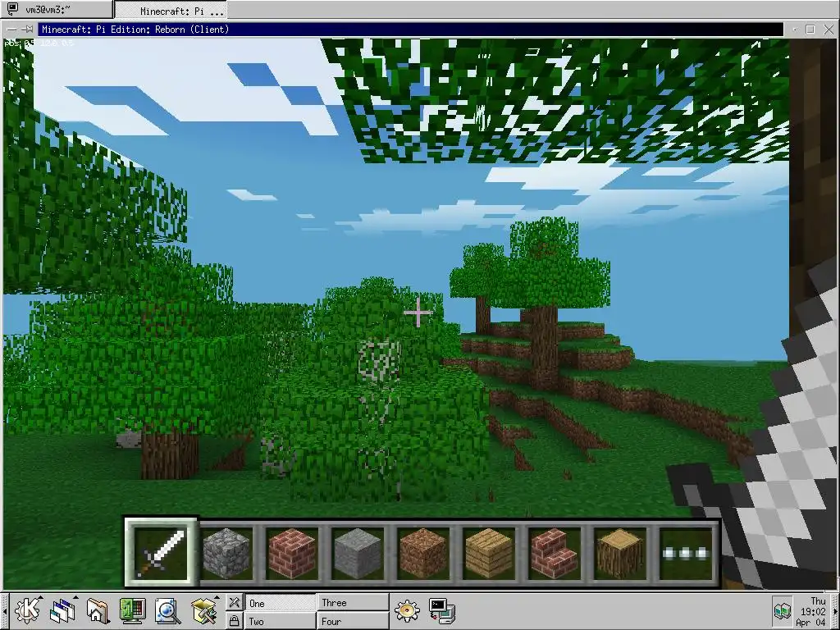Open the popup arrow above the K menu
840x630 pixels.
[x=41, y=597]
